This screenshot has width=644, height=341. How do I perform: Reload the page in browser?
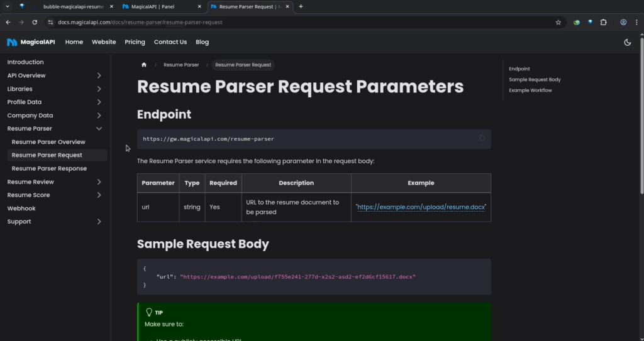35,22
